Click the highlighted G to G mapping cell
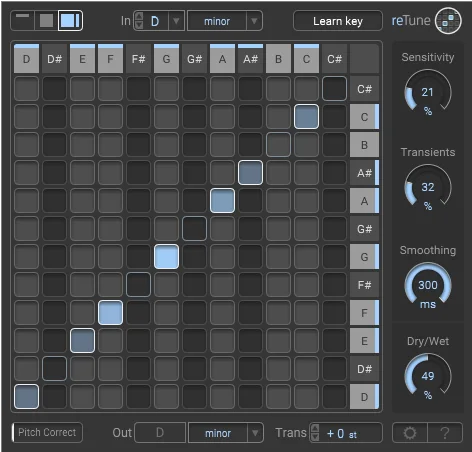Image resolution: width=472 pixels, height=452 pixels. 166,257
